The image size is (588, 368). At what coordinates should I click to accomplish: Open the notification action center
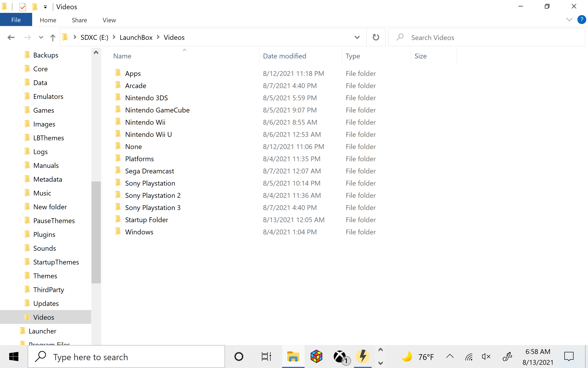(569, 356)
